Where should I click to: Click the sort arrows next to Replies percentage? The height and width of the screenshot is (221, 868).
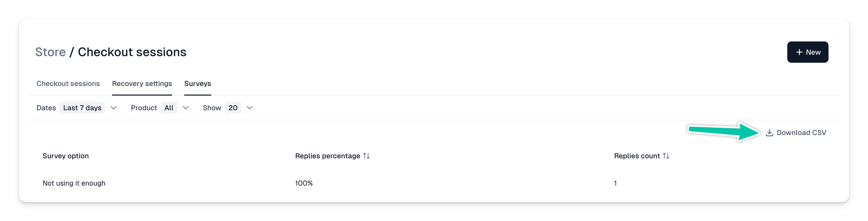(366, 156)
